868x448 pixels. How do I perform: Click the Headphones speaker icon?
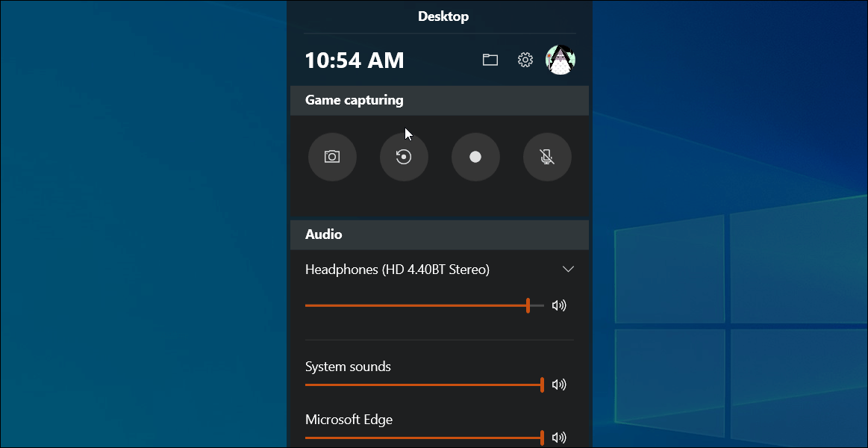559,305
